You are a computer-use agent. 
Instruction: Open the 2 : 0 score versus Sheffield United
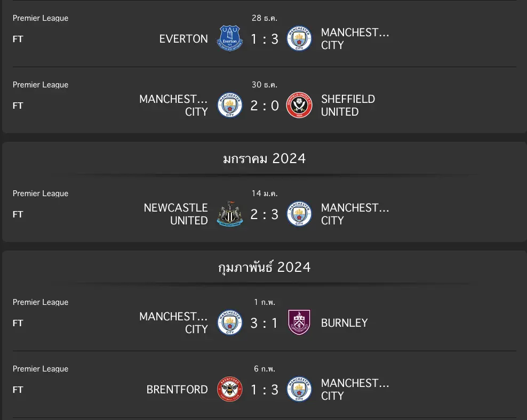265,106
